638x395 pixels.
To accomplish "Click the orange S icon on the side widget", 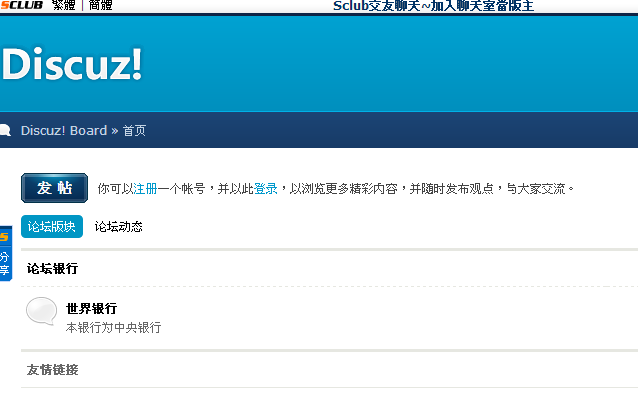I will [x=4, y=237].
